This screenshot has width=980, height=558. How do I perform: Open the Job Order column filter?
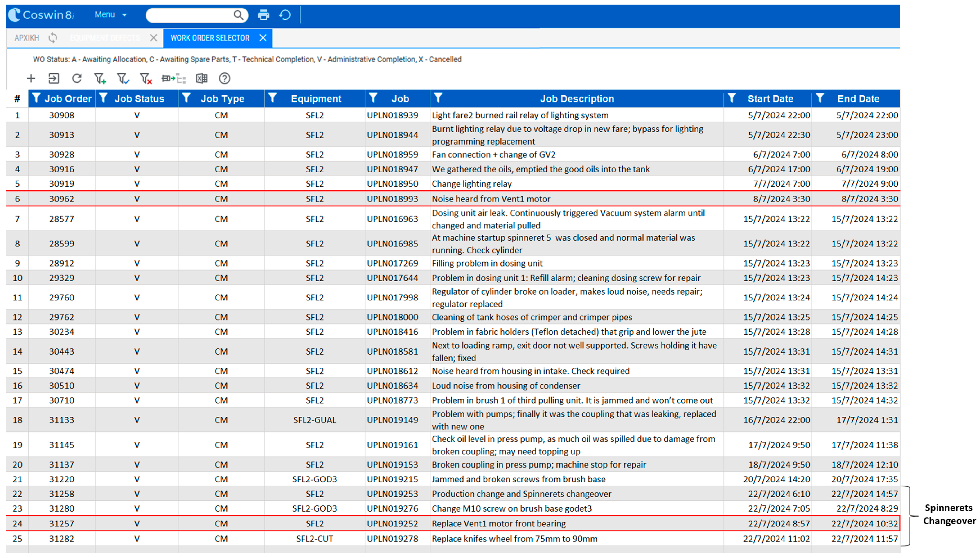click(36, 98)
